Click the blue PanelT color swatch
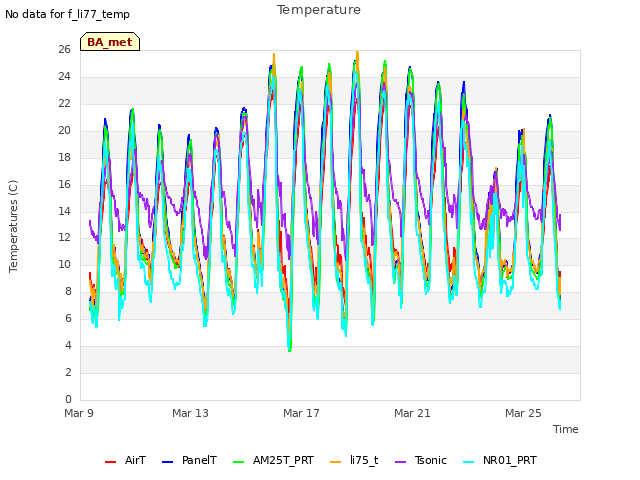 168,462
